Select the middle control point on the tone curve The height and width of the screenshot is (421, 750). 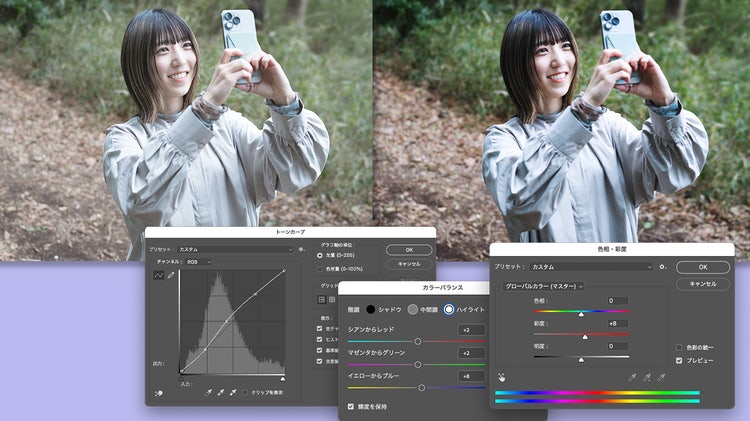[227, 321]
